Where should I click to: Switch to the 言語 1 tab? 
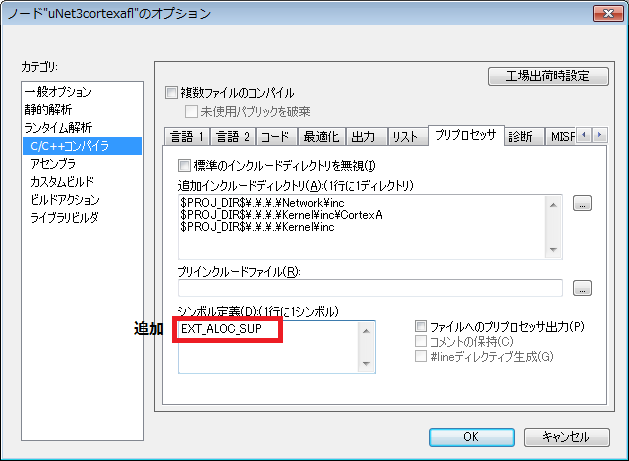pyautogui.click(x=187, y=136)
